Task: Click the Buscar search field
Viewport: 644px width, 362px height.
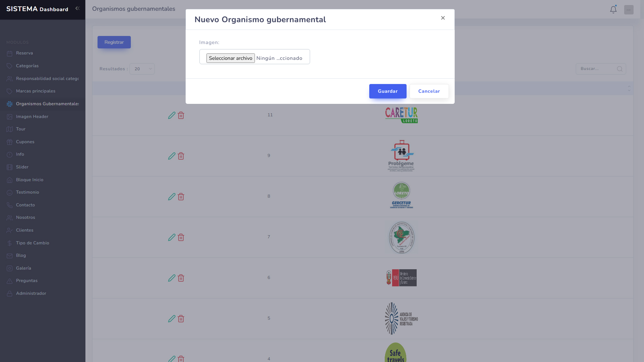Action: pyautogui.click(x=601, y=69)
